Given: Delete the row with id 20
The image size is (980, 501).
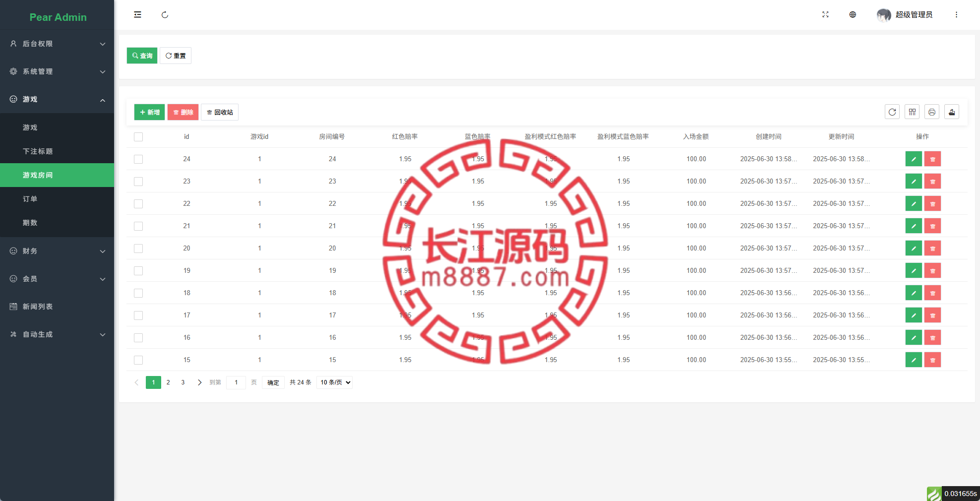Looking at the screenshot, I should coord(932,249).
